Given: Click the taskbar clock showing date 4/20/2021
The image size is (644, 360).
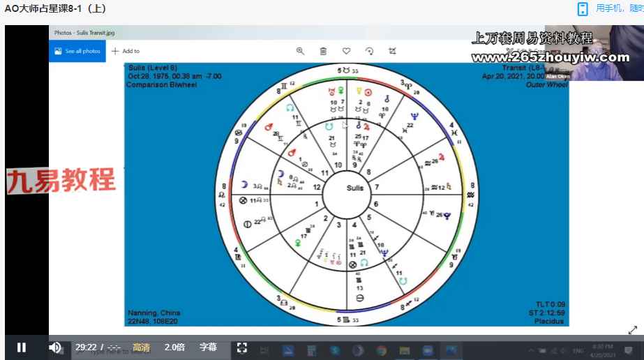Looking at the screenshot, I should (603, 351).
